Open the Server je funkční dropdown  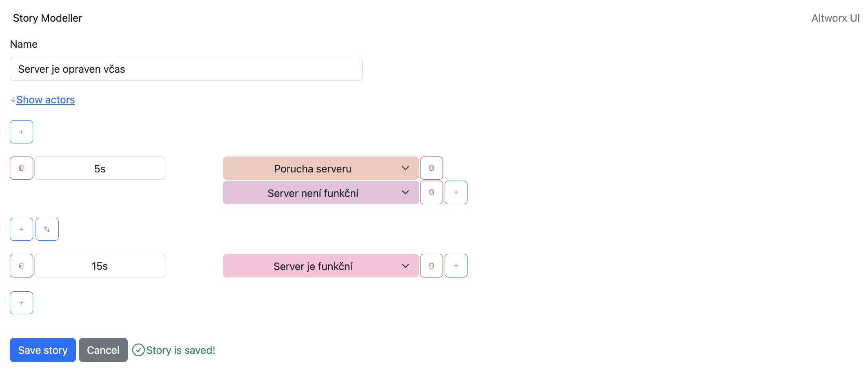point(320,266)
